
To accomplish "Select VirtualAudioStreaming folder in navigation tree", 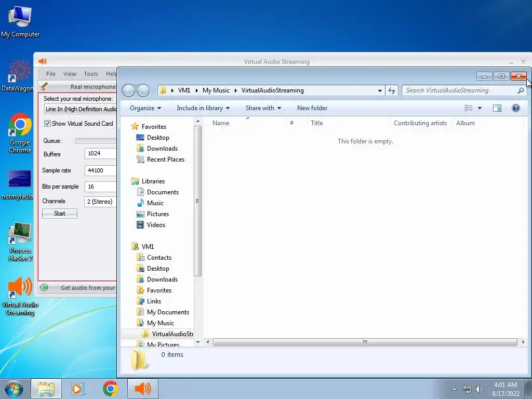I will 168,334.
